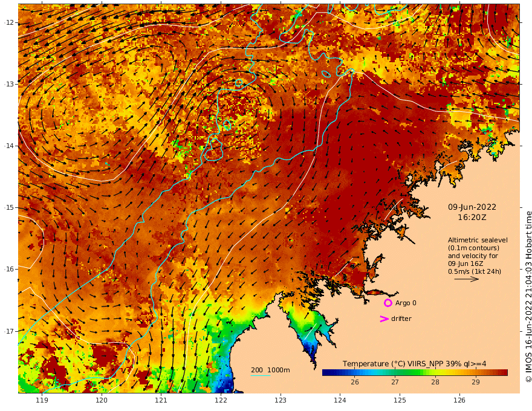Click the 'Argo 0' legend label
Viewport: 532px width, 411px height.
406,303
